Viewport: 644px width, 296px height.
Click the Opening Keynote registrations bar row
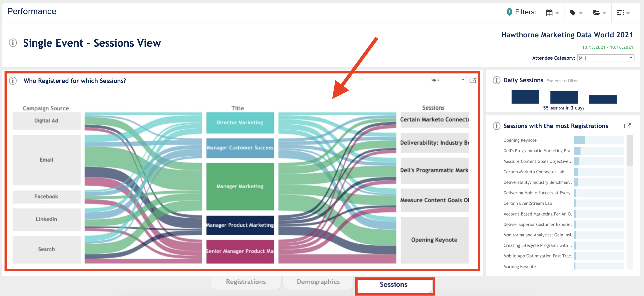coord(563,140)
